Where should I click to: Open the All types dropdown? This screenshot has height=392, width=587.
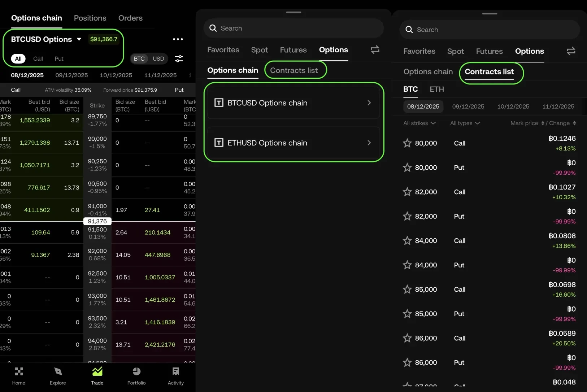click(x=465, y=123)
